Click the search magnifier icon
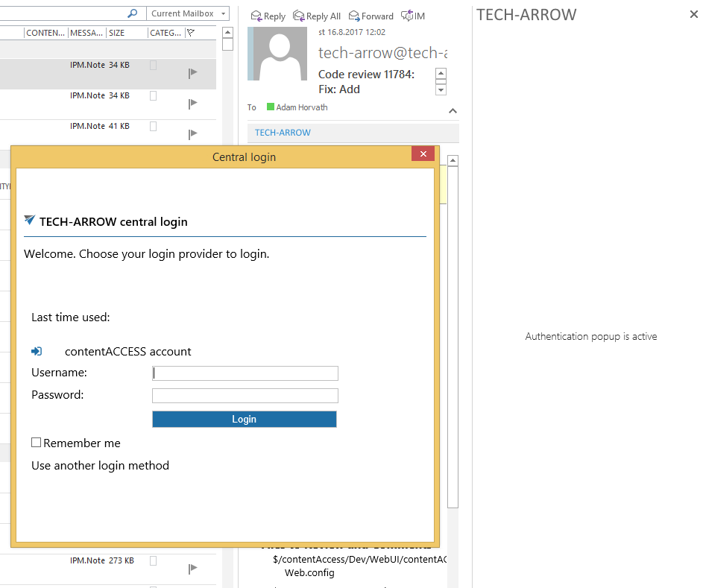The height and width of the screenshot is (588, 703). (134, 13)
